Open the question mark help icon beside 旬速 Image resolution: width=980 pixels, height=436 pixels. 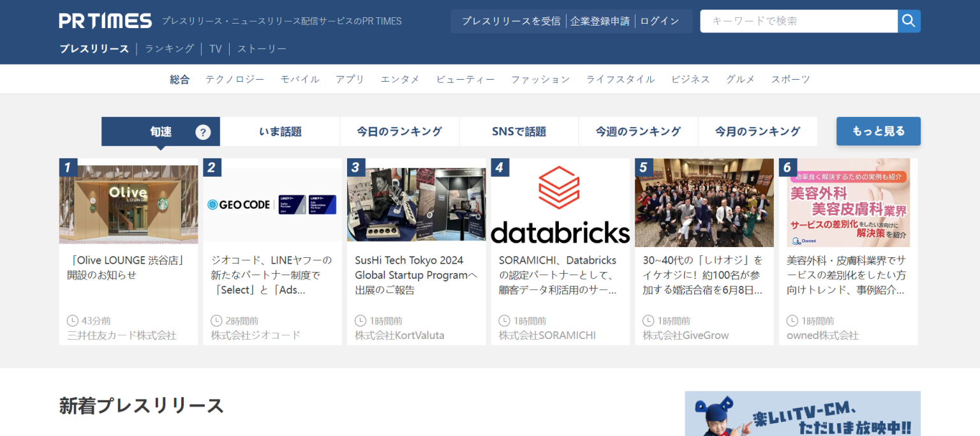click(203, 132)
